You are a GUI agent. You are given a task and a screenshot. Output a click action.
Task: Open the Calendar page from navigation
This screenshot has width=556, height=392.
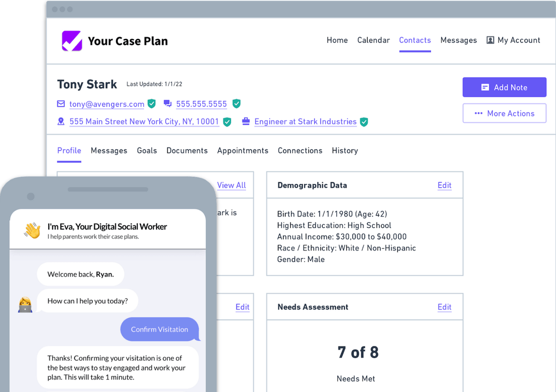point(373,40)
